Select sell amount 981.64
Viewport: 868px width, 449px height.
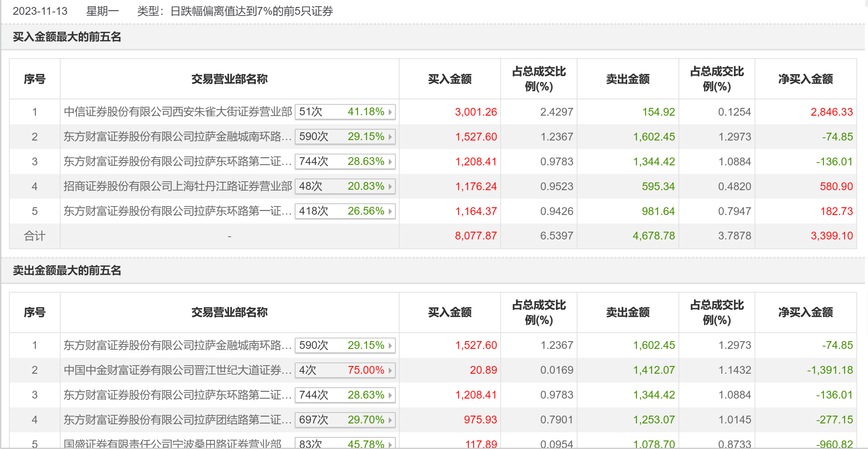(658, 211)
